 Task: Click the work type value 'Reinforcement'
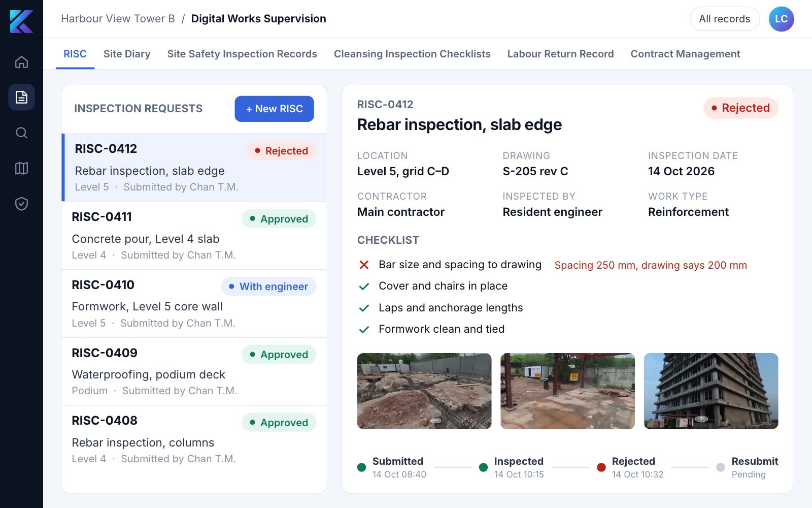688,212
